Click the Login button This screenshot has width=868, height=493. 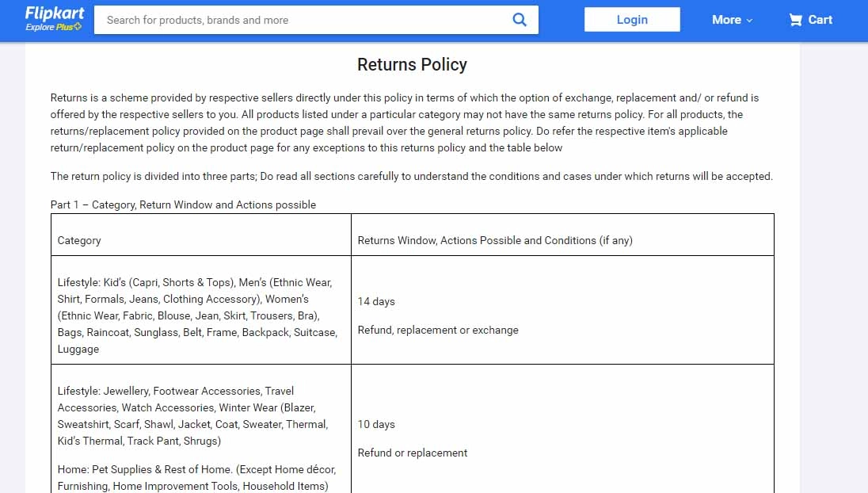631,19
